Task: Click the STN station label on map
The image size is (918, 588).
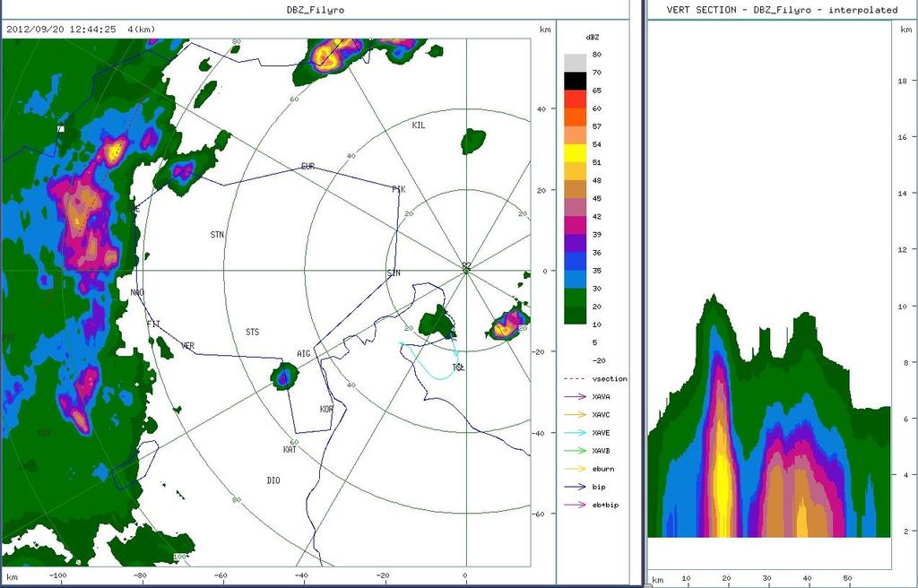Action: click(217, 234)
